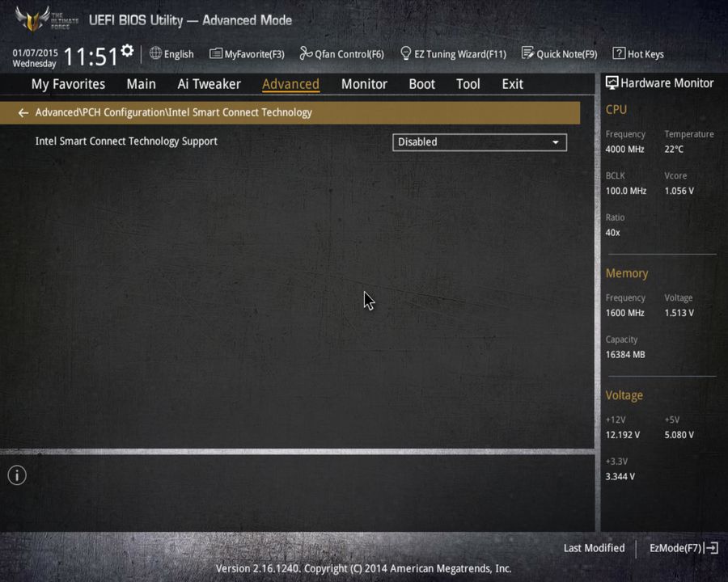Screen dimensions: 728x582
Task: Click the EZ Tuning Wizard lightbulb icon
Action: (405, 53)
